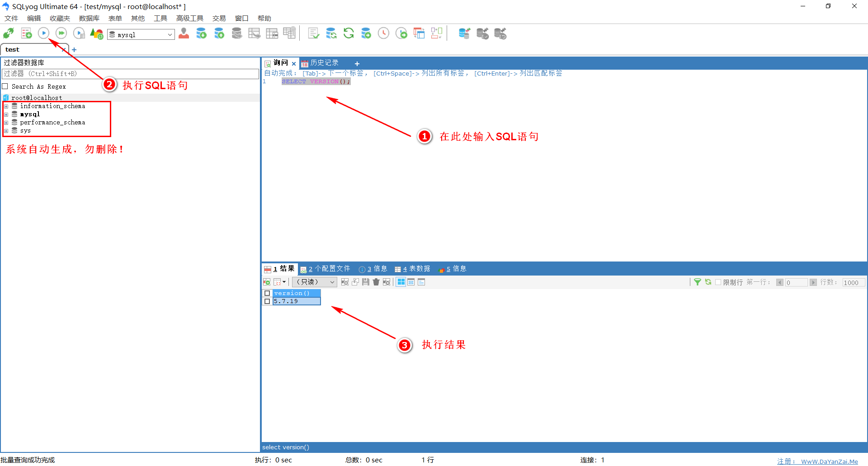Click the first row number input field
868x466 pixels.
(796, 282)
